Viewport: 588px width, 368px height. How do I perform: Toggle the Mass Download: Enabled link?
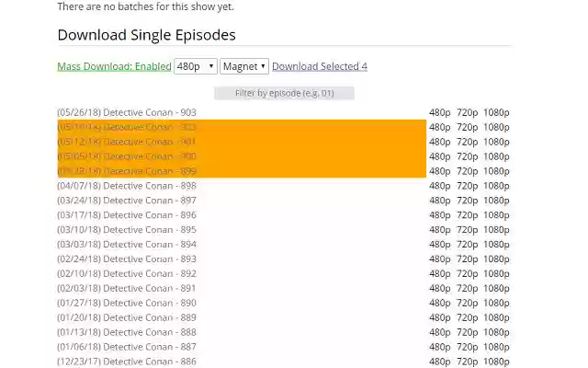[114, 66]
